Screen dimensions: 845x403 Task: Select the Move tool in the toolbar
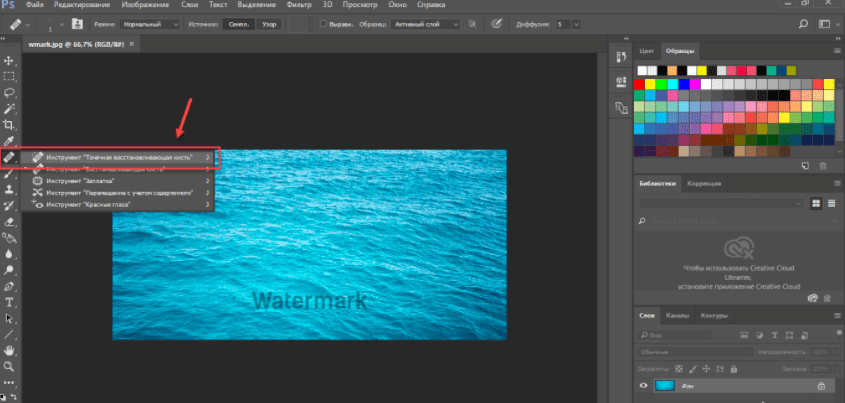coord(9,61)
